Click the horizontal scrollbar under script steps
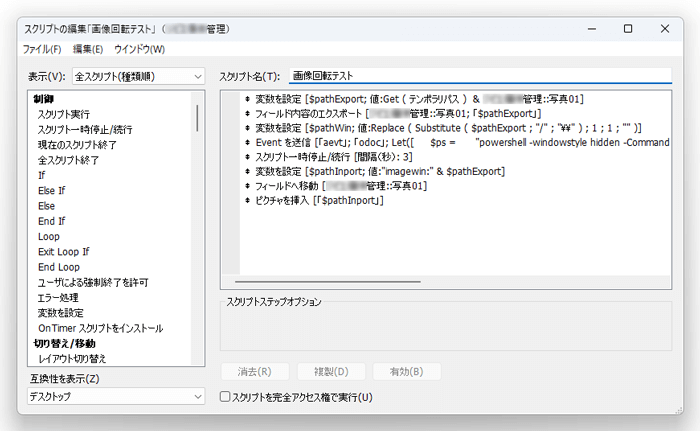This screenshot has height=431, width=700. tap(328, 282)
